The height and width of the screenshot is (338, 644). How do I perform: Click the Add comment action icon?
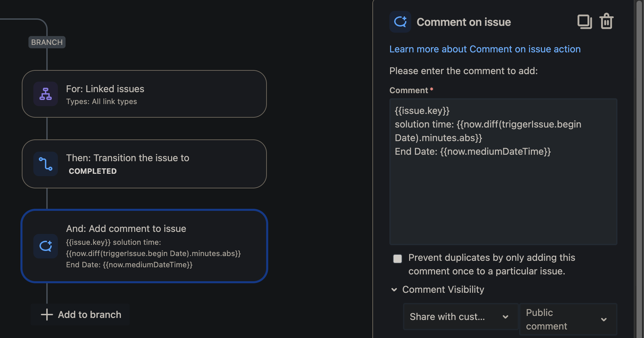tap(46, 246)
